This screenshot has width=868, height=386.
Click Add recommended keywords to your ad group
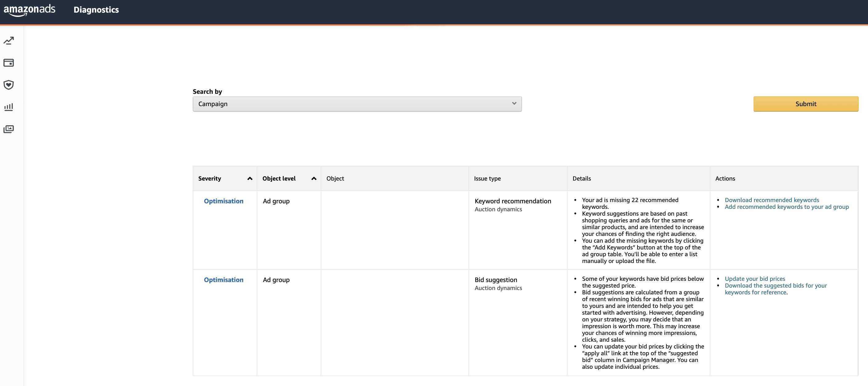pos(786,207)
